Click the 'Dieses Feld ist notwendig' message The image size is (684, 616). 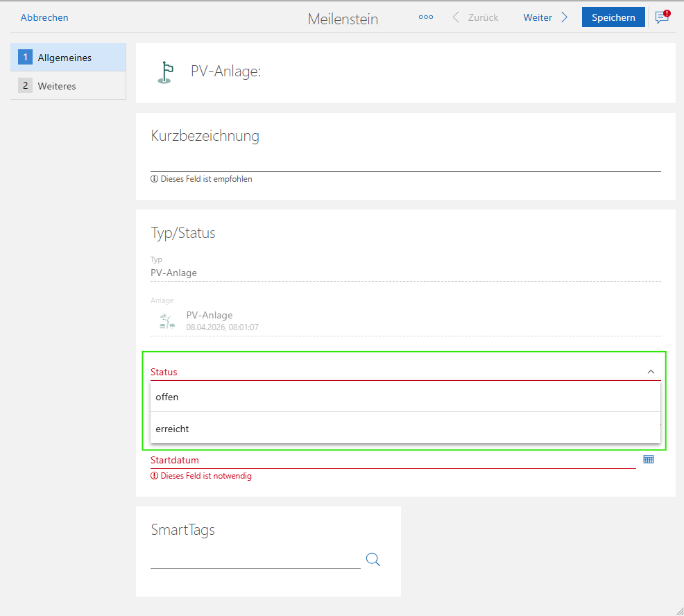[201, 475]
